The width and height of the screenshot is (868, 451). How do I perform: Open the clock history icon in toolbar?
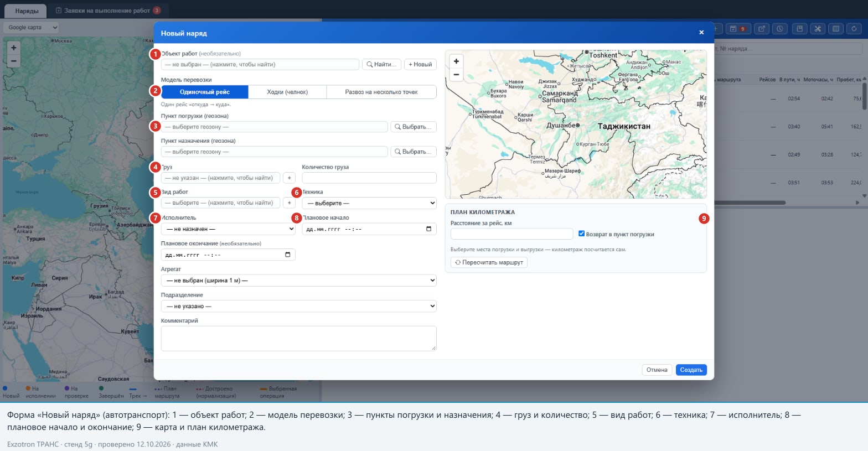(780, 29)
